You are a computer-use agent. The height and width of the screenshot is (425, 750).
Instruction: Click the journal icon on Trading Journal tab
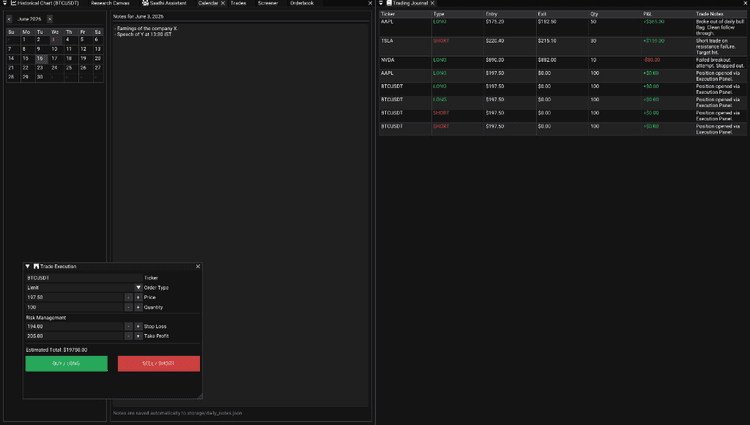[389, 3]
